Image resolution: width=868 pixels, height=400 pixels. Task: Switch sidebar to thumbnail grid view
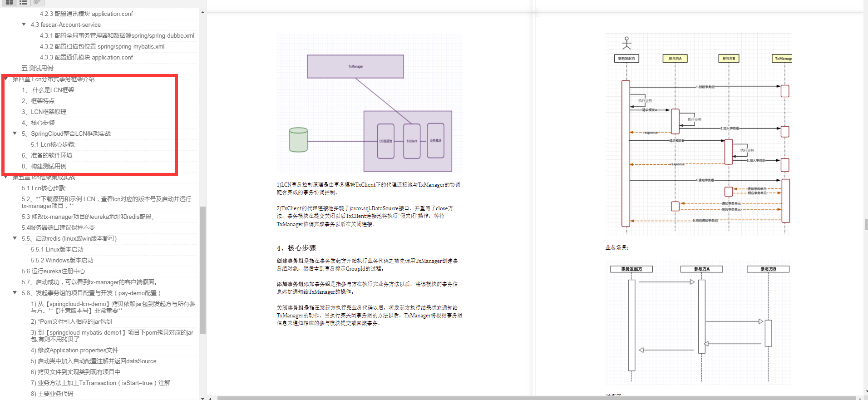9,2
